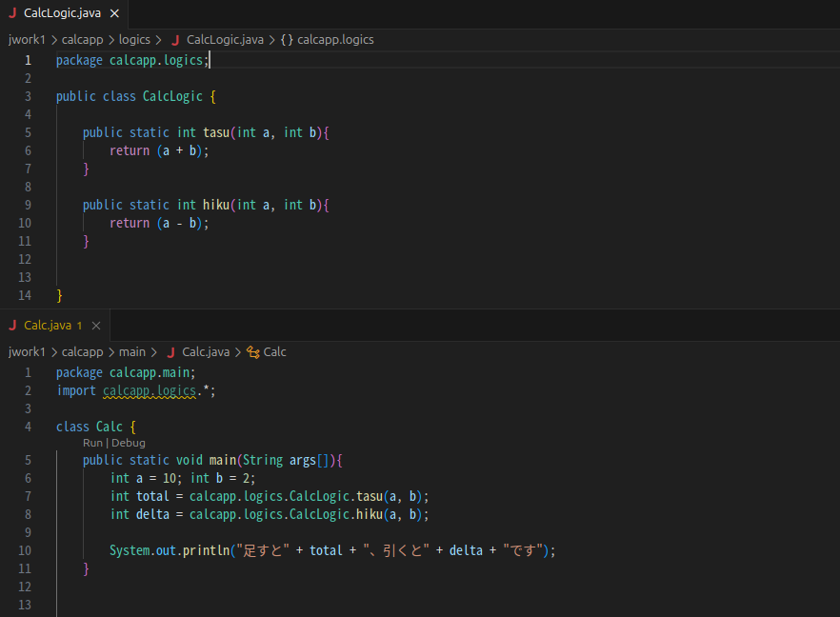Image resolution: width=840 pixels, height=617 pixels.
Task: Click the problem count badge on Calc.java tab
Action: point(79,326)
